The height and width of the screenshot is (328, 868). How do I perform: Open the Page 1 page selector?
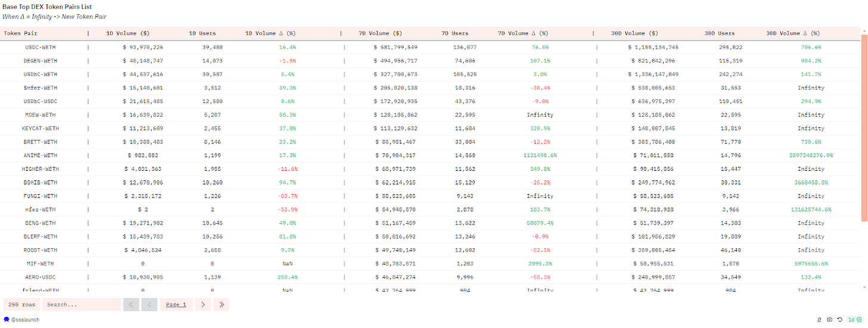[x=176, y=305]
